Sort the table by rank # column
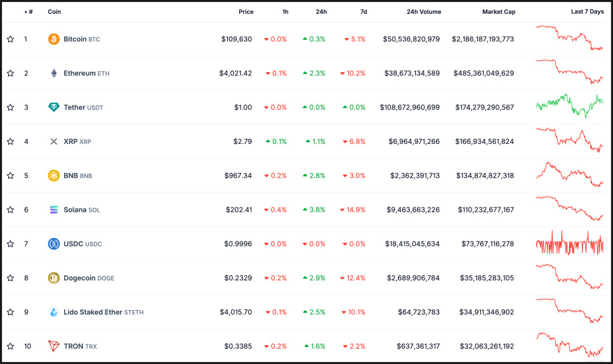 pyautogui.click(x=29, y=11)
